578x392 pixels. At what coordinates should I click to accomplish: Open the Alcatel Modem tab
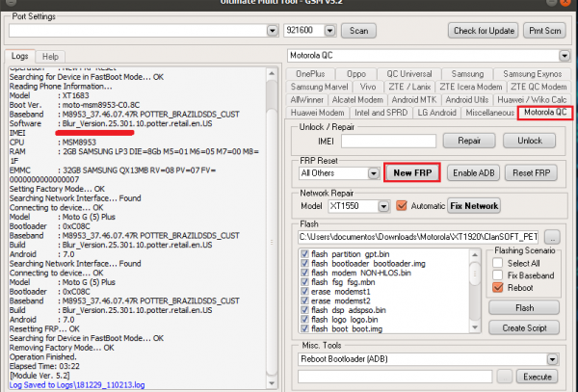point(357,100)
